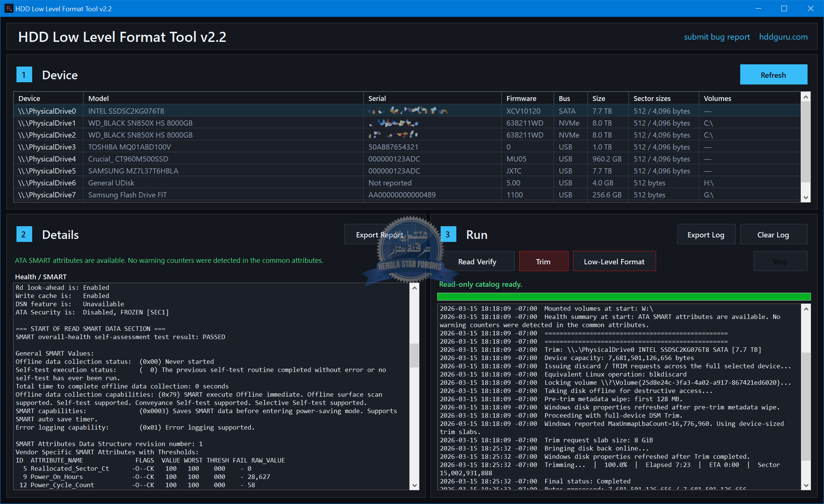Click the step 1 Device badge
824x504 pixels.
[x=24, y=75]
